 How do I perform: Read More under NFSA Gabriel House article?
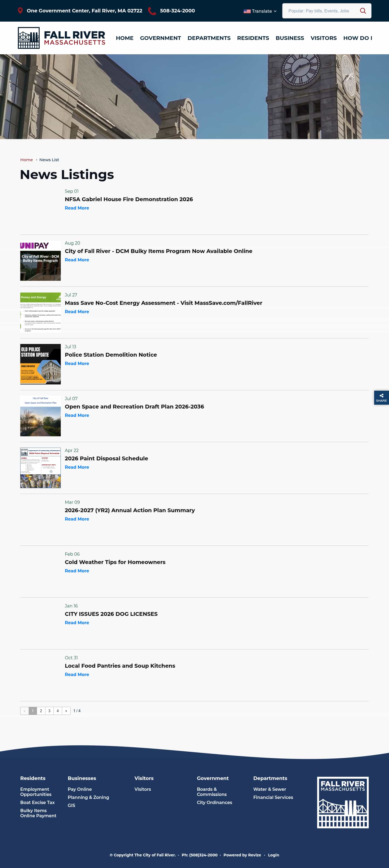pyautogui.click(x=77, y=208)
